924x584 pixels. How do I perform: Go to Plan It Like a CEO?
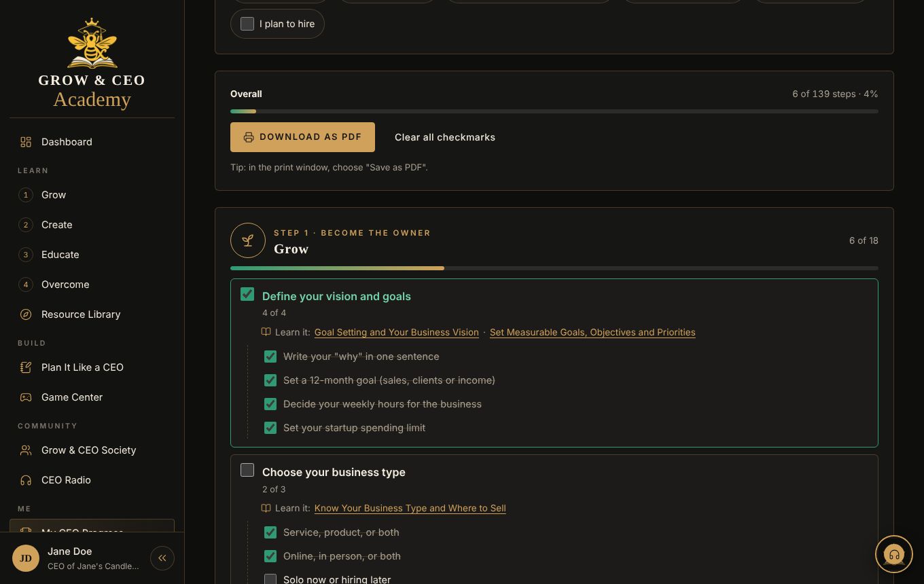(x=92, y=367)
